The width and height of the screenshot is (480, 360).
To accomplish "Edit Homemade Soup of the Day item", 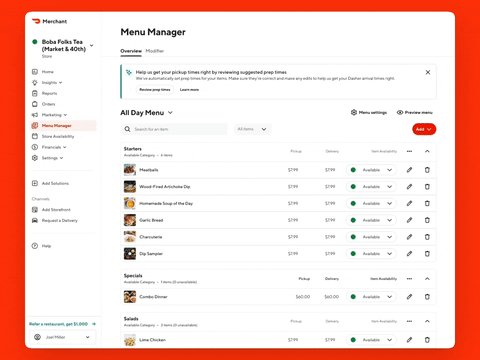I will click(x=409, y=203).
